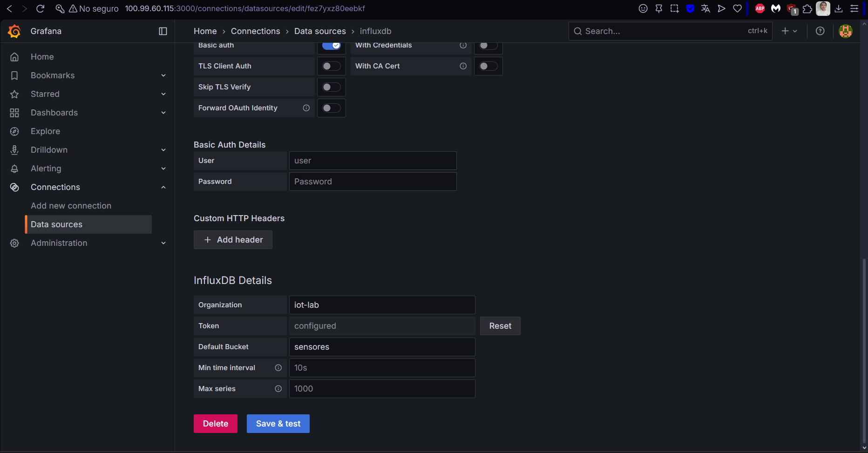Focus the Max series field
This screenshot has height=453, width=868.
click(382, 389)
